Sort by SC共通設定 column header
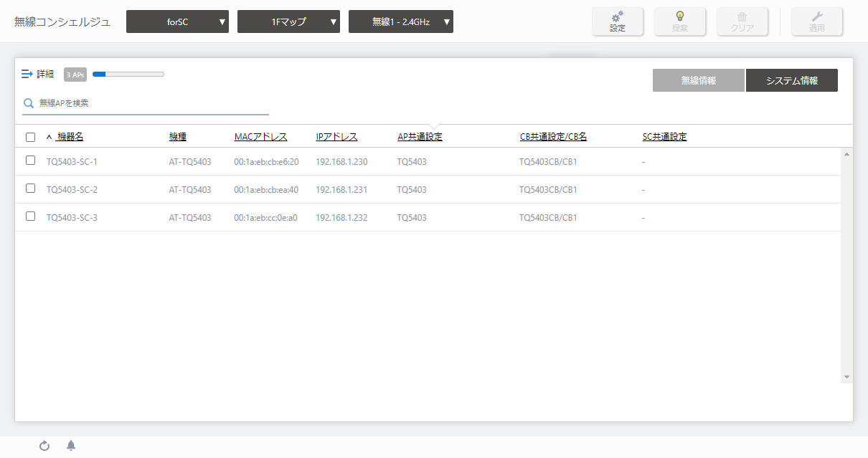The image size is (868, 458). 664,137
